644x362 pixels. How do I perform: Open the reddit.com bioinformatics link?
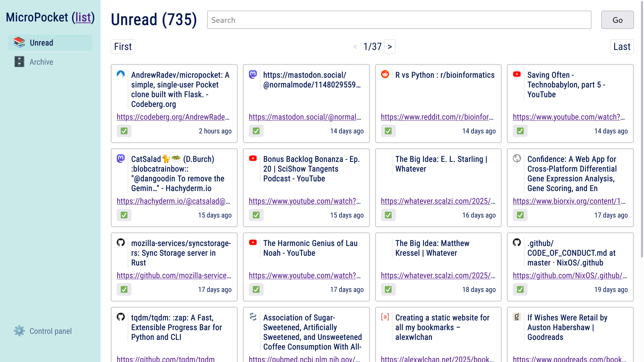click(437, 117)
